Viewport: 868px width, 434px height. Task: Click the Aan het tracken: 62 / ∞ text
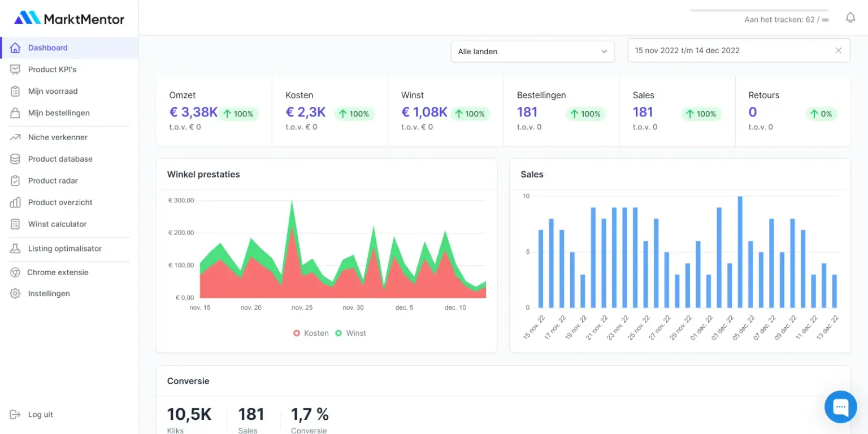(787, 20)
